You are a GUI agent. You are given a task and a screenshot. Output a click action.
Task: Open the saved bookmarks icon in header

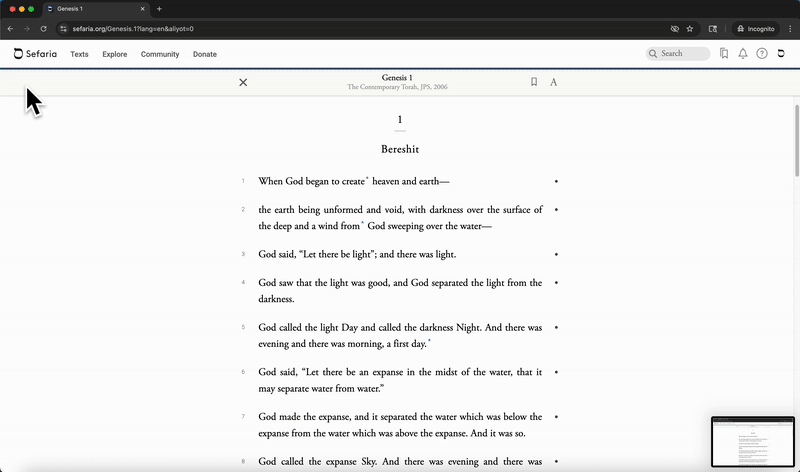point(724,54)
